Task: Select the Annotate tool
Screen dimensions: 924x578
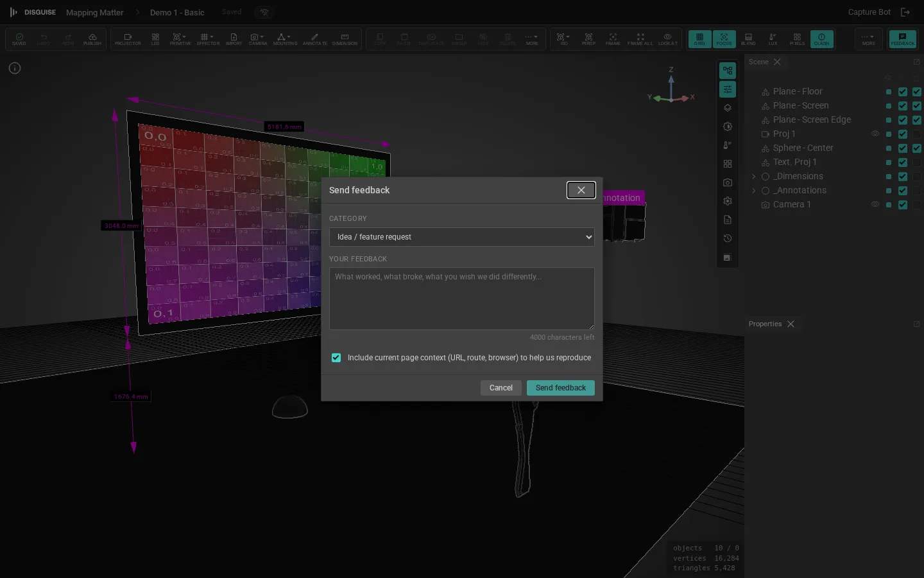Action: coord(314,39)
